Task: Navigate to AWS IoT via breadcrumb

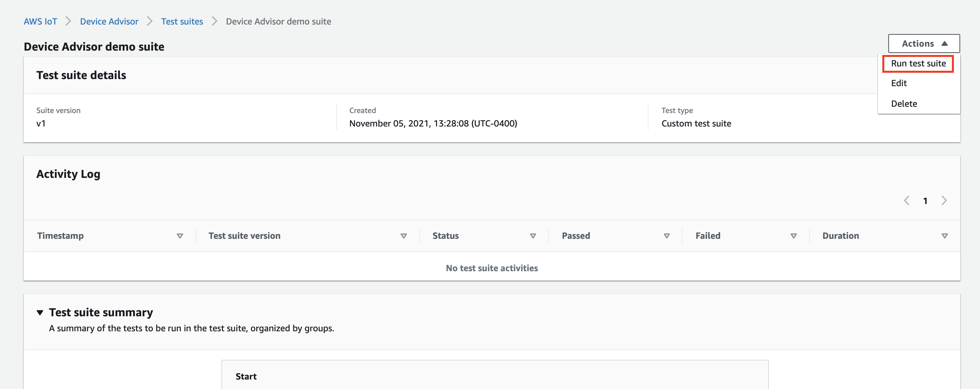Action: (40, 21)
